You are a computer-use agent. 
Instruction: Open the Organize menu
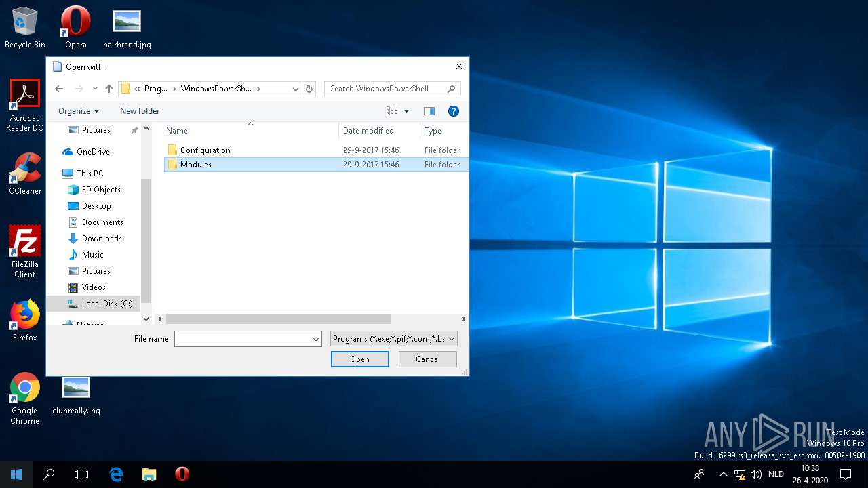coord(79,111)
